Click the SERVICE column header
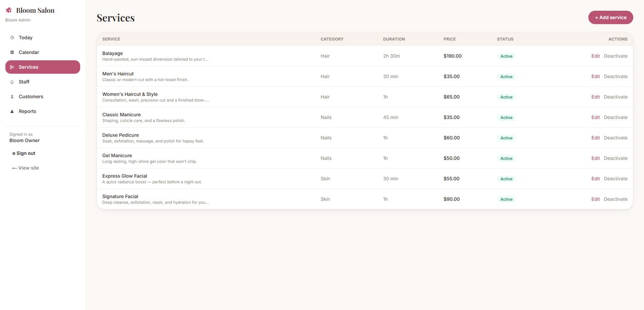The width and height of the screenshot is (644, 310). (x=111, y=39)
